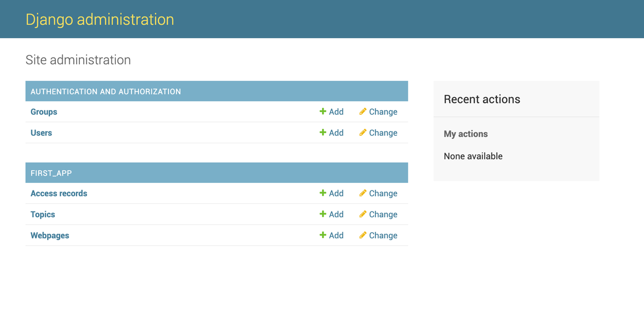
Task: Open the Topics model page
Action: pos(42,214)
